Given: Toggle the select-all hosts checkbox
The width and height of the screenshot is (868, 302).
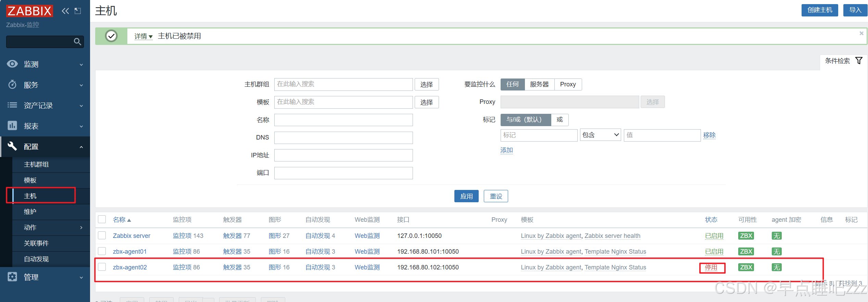Looking at the screenshot, I should (x=102, y=219).
